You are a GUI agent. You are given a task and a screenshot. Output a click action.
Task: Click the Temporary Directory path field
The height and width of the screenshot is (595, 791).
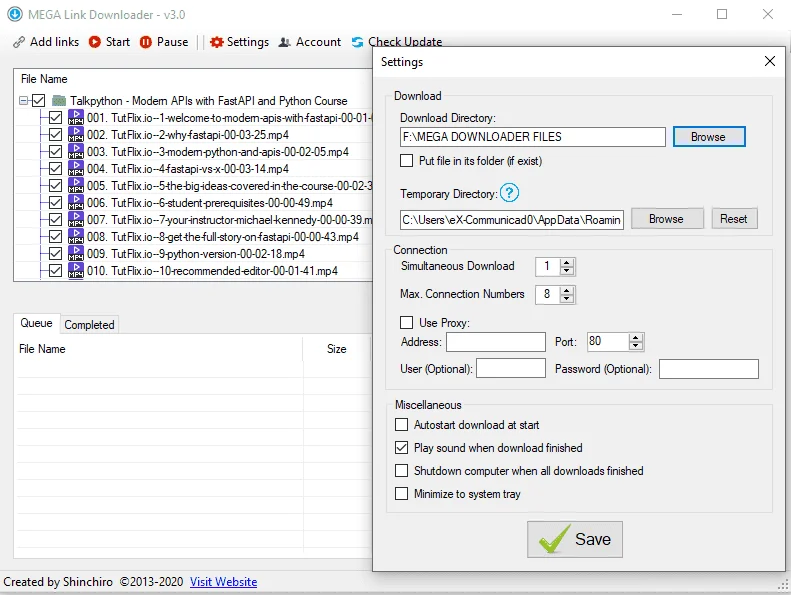coord(512,220)
